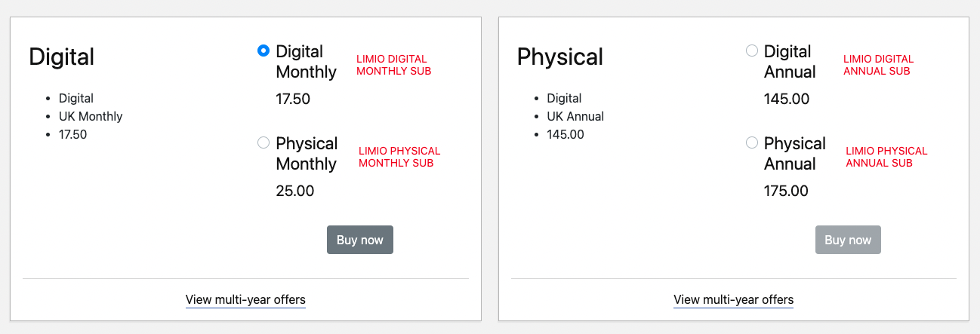Screen dimensions: 980x334
Task: Click the red LIMIO PHYSICAL MONTHLY SUB text
Action: pyautogui.click(x=399, y=157)
